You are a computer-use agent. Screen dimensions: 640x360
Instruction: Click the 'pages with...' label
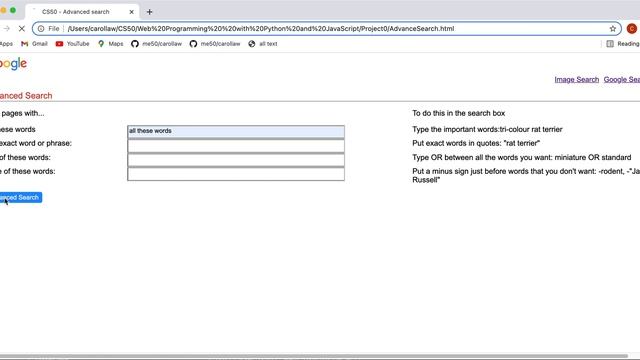point(22,113)
